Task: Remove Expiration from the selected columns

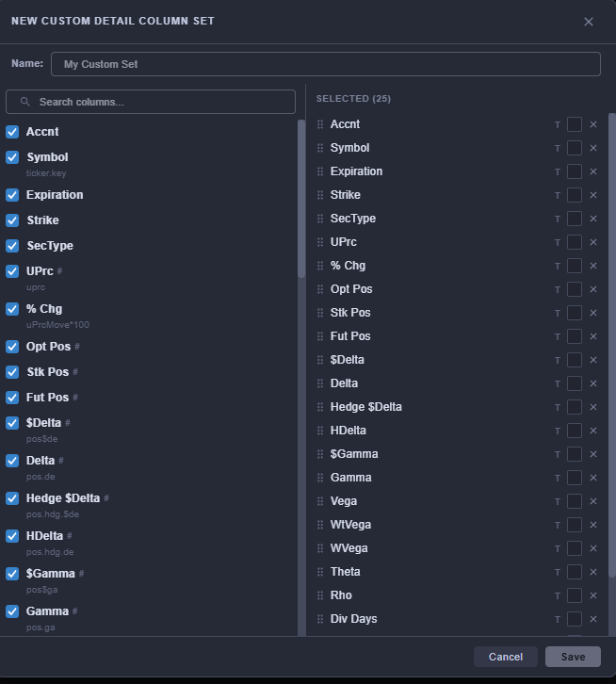Action: click(x=593, y=171)
